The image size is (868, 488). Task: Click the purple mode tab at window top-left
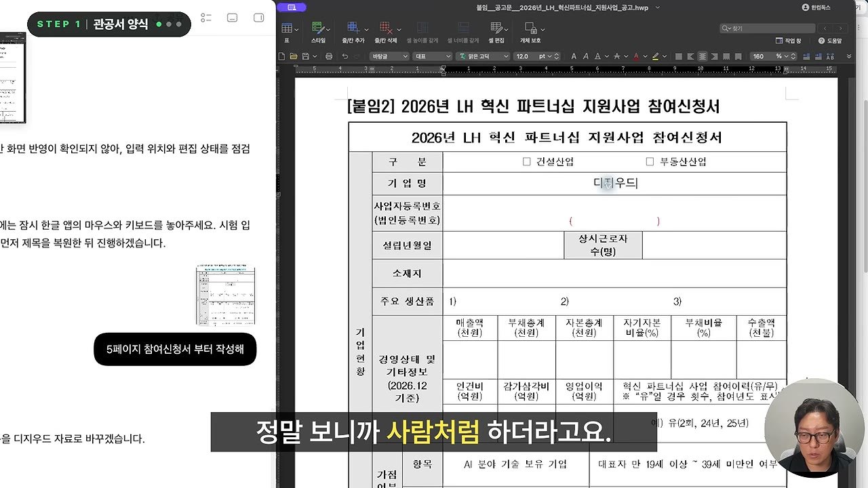pyautogui.click(x=292, y=7)
